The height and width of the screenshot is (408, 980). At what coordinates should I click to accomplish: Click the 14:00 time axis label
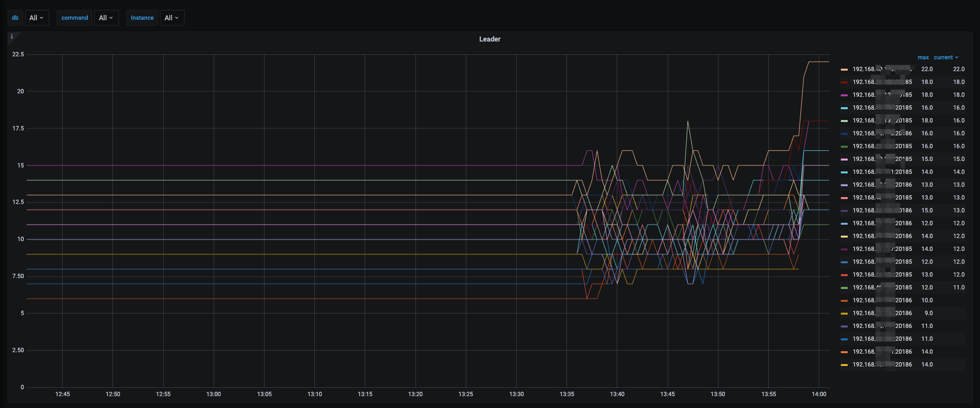819,394
